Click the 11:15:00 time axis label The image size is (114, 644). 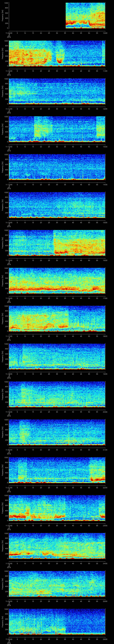coord(9,260)
